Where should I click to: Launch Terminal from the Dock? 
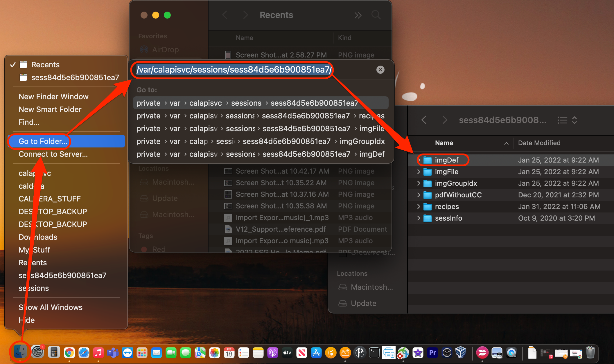[374, 353]
